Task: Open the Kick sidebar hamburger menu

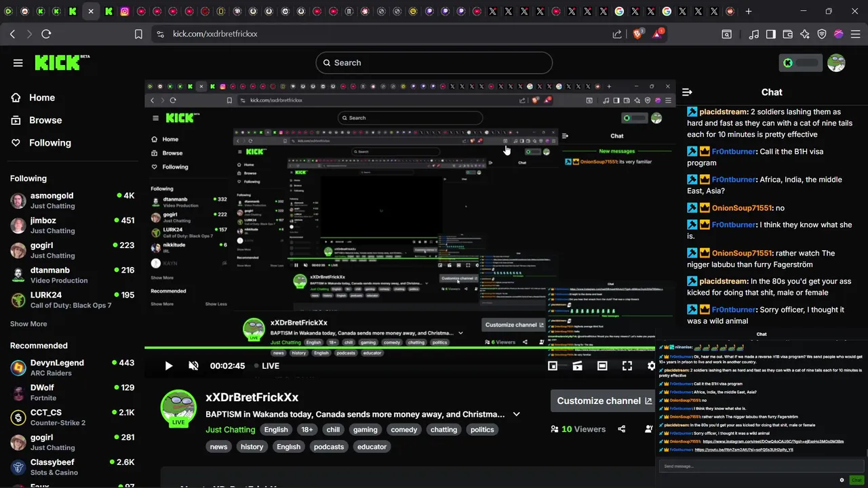Action: tap(18, 63)
